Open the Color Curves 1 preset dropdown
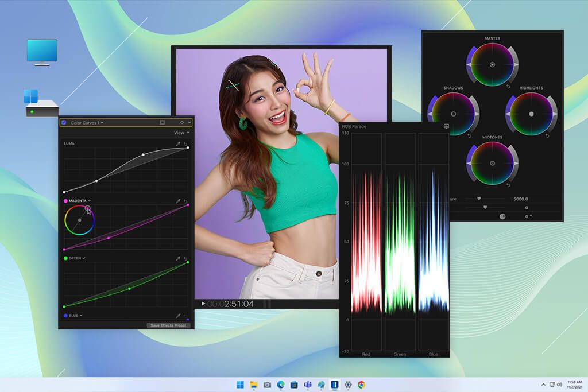 click(102, 123)
